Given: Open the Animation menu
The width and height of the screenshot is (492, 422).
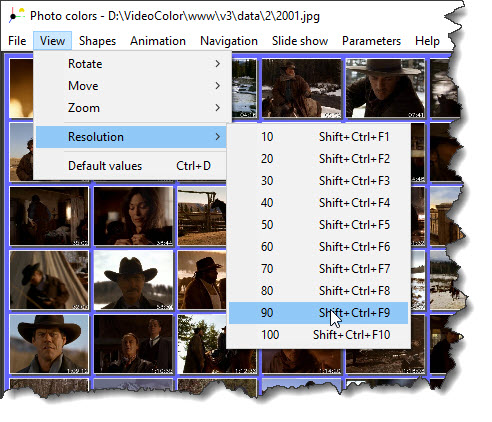Looking at the screenshot, I should (158, 41).
